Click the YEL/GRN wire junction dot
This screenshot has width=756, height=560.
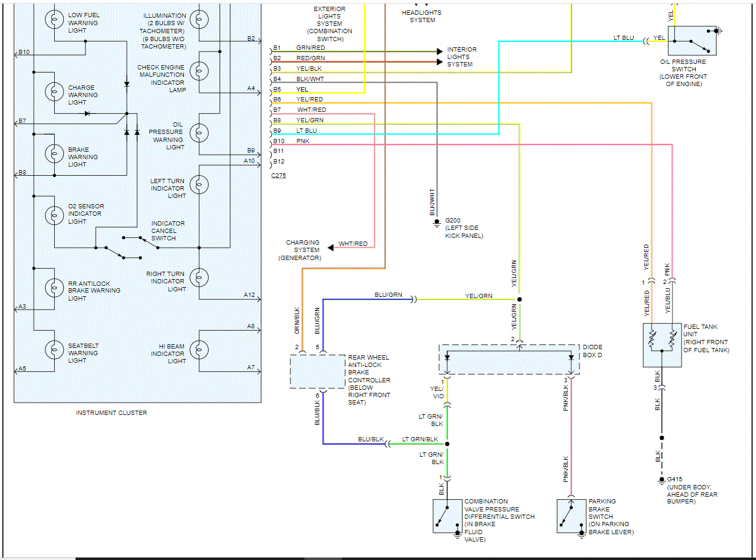520,299
